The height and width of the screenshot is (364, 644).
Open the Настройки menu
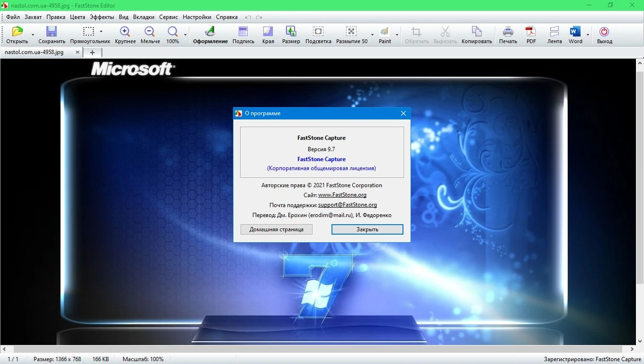pos(197,17)
